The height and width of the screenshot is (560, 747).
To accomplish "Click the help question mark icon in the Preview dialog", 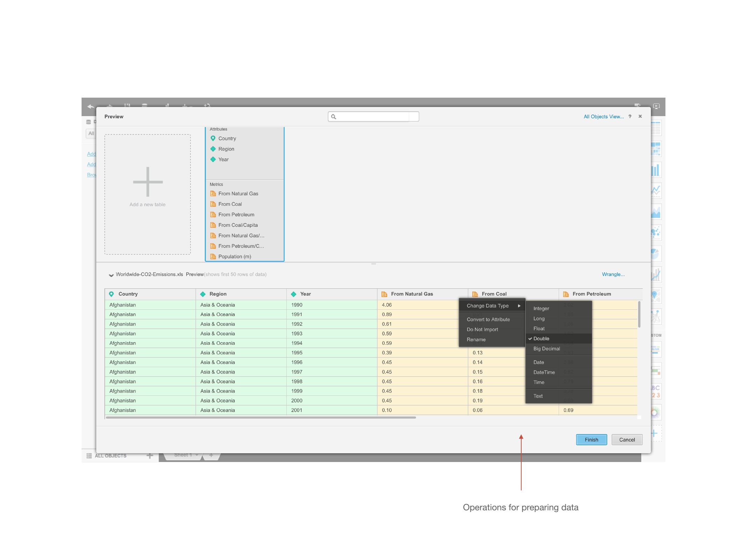I will pyautogui.click(x=630, y=117).
